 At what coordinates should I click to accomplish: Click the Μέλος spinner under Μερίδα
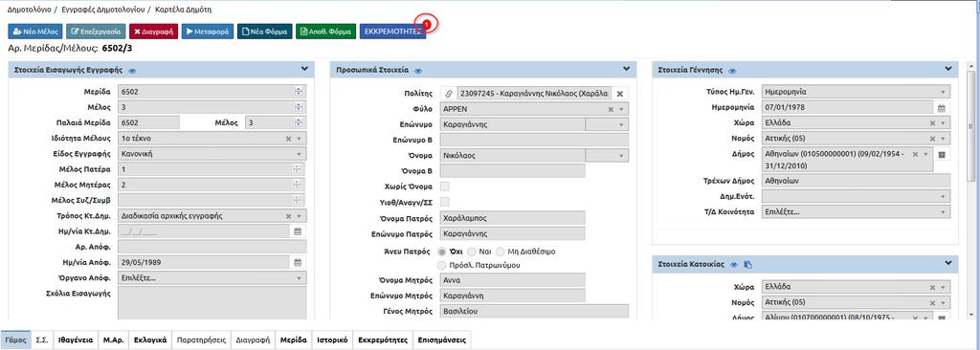(x=299, y=107)
